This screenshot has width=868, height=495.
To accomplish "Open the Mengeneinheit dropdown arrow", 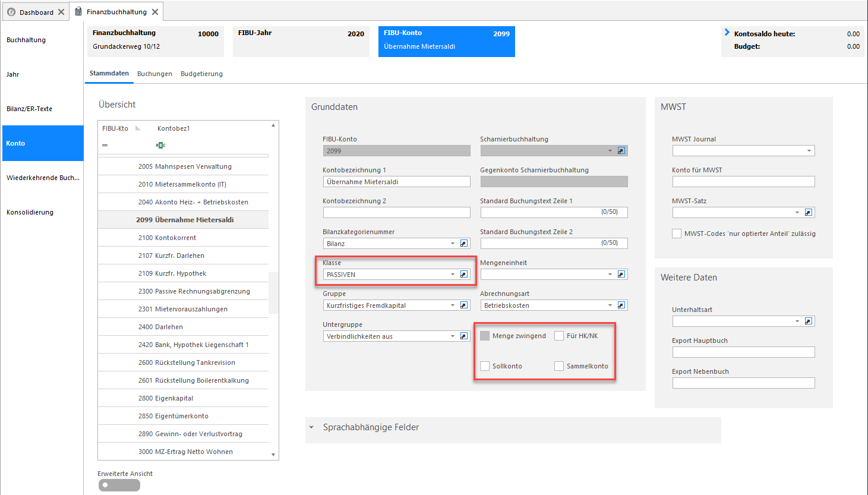I will (610, 275).
